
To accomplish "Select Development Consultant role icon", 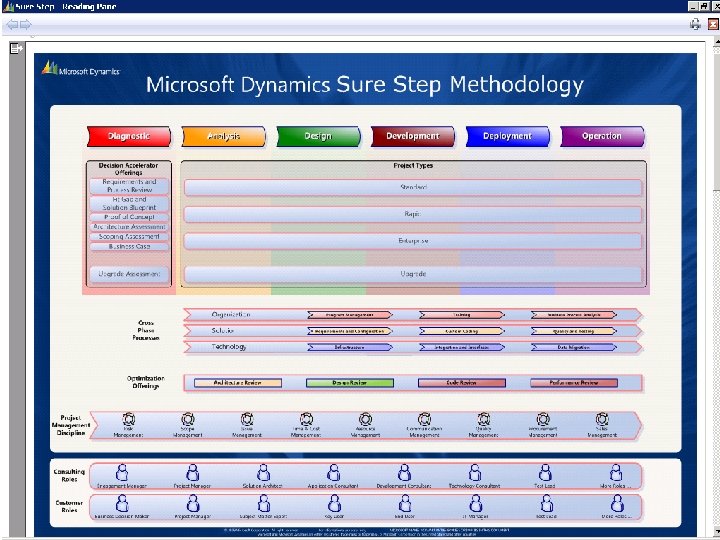I will pos(404,472).
